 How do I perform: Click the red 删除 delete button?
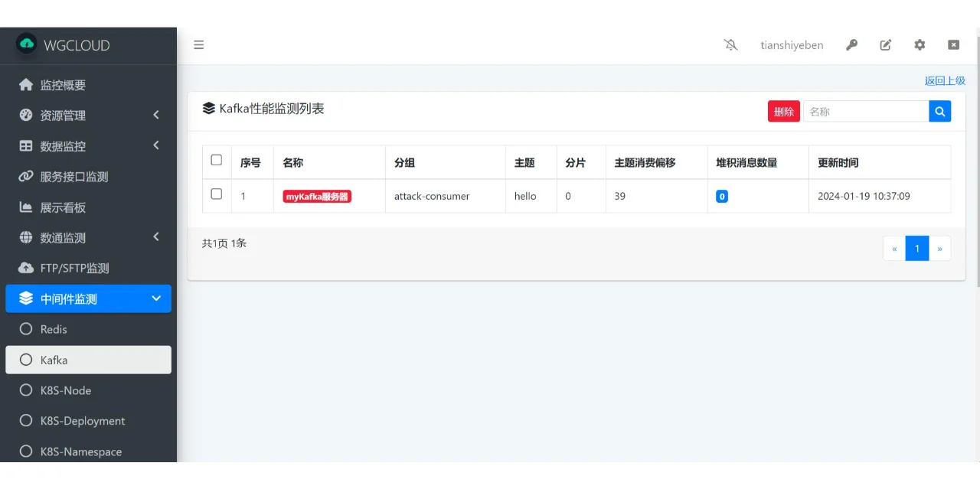(783, 111)
